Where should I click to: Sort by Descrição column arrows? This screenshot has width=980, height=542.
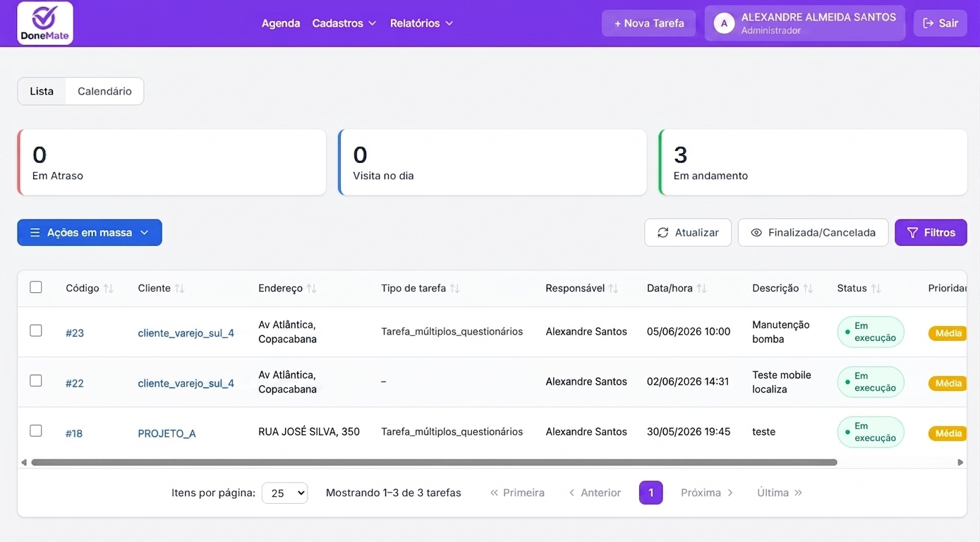808,289
